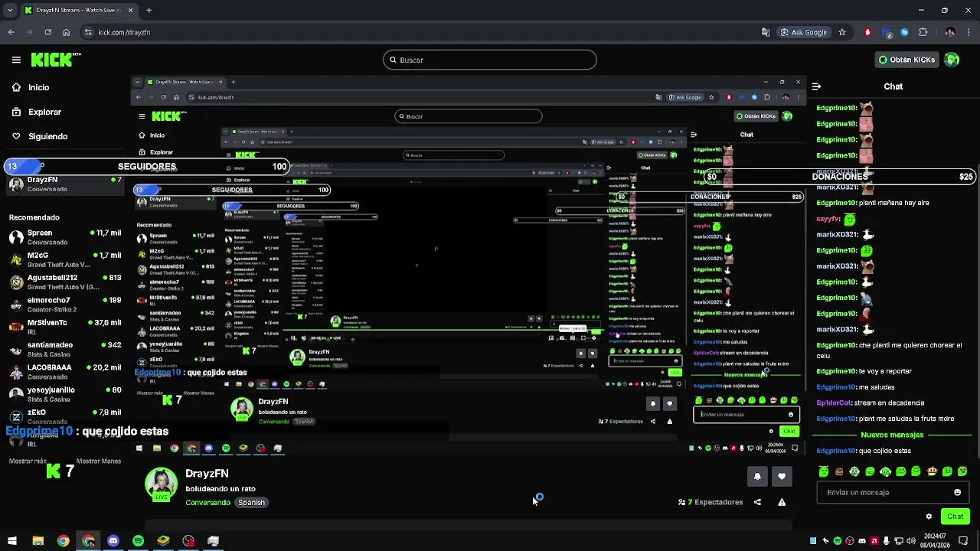Viewport: 980px width, 551px height.
Task: Insert the brown box-face emote
Action: [839, 471]
